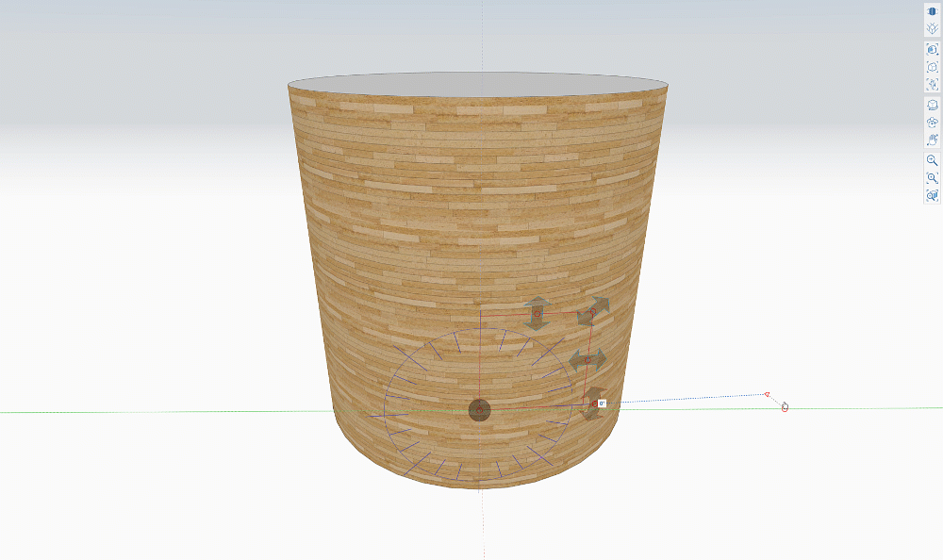Click the 0° angle value box
Screen dimensions: 943x560
(x=602, y=403)
